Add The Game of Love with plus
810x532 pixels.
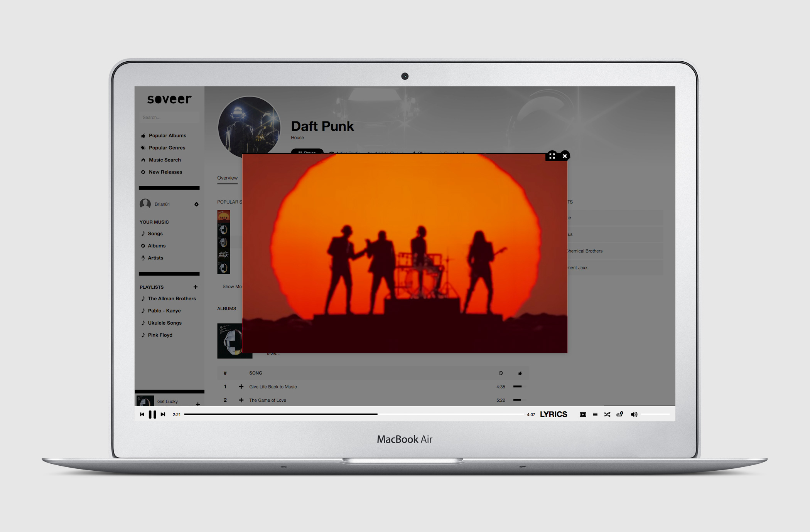(241, 400)
